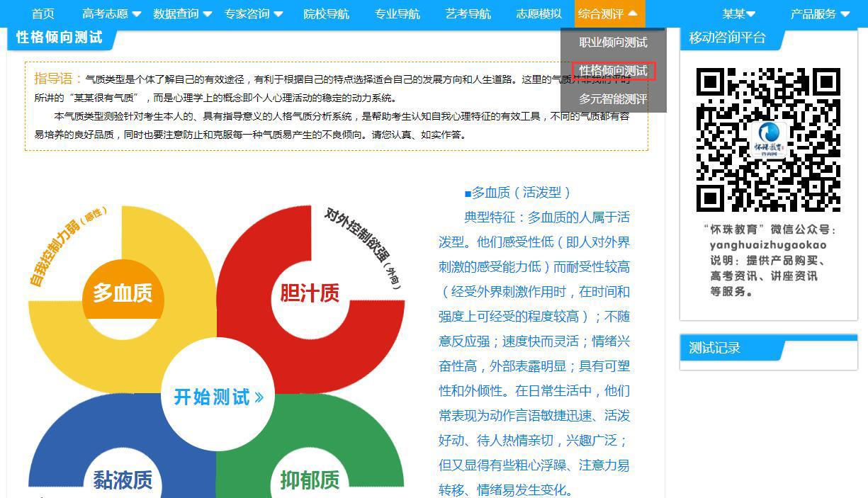Click the 胆汁质 red segment
868x498 pixels.
point(310,293)
